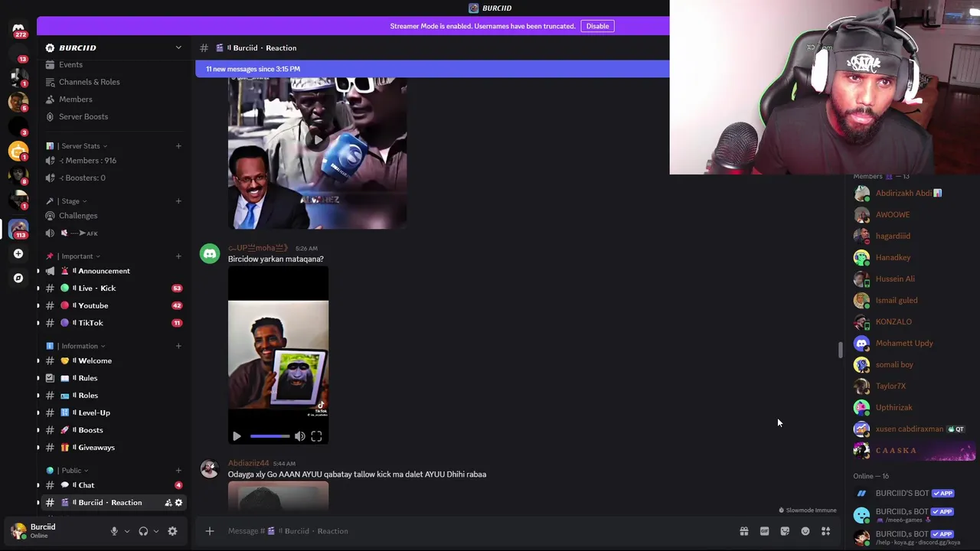This screenshot has width=980, height=551.
Task: Create invite for Burciid Reaction channel
Action: 168,503
